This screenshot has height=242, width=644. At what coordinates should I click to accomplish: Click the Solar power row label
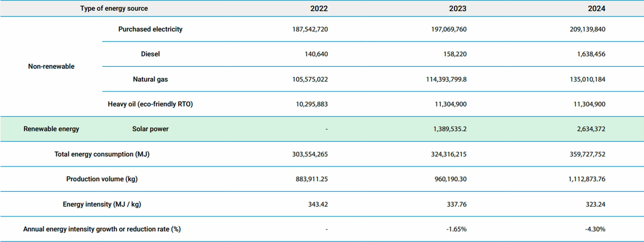click(x=150, y=129)
